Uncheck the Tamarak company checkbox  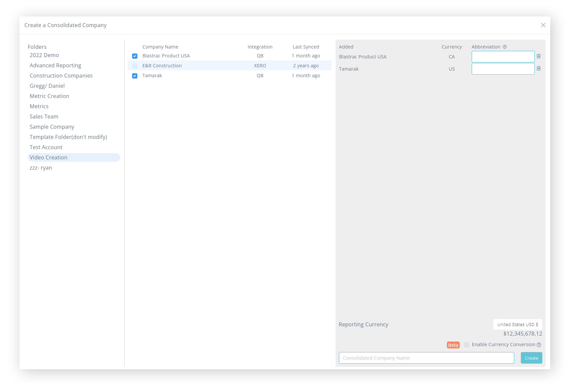(x=135, y=76)
